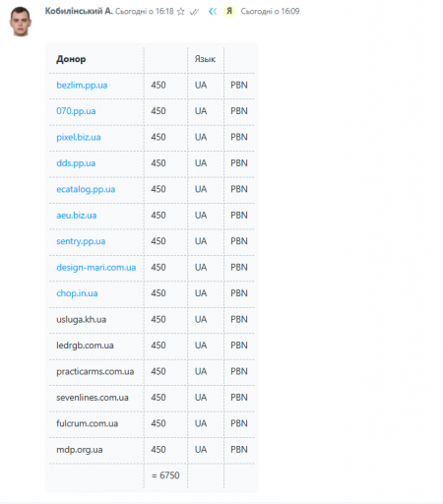Open the ecatalog.pp.ua link

(x=86, y=189)
